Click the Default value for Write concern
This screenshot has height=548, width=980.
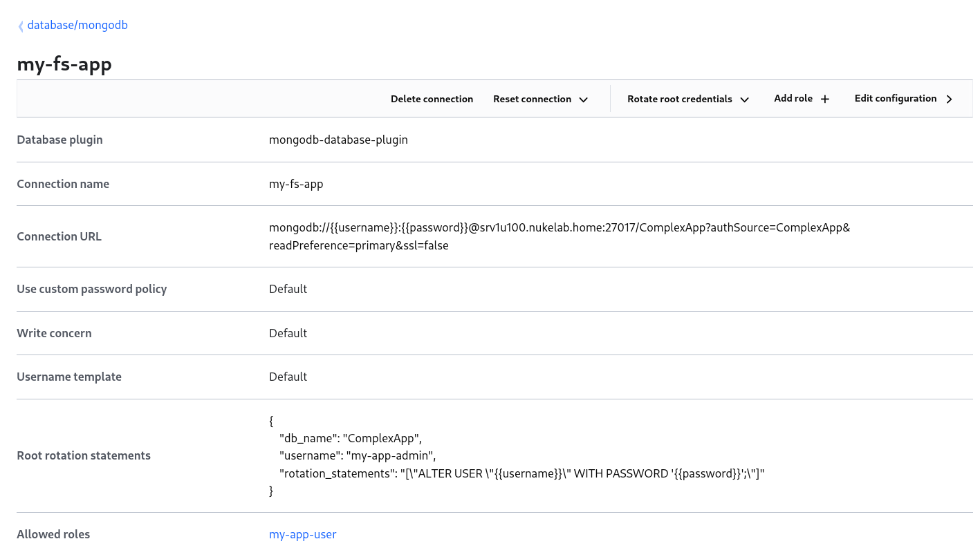pyautogui.click(x=288, y=333)
